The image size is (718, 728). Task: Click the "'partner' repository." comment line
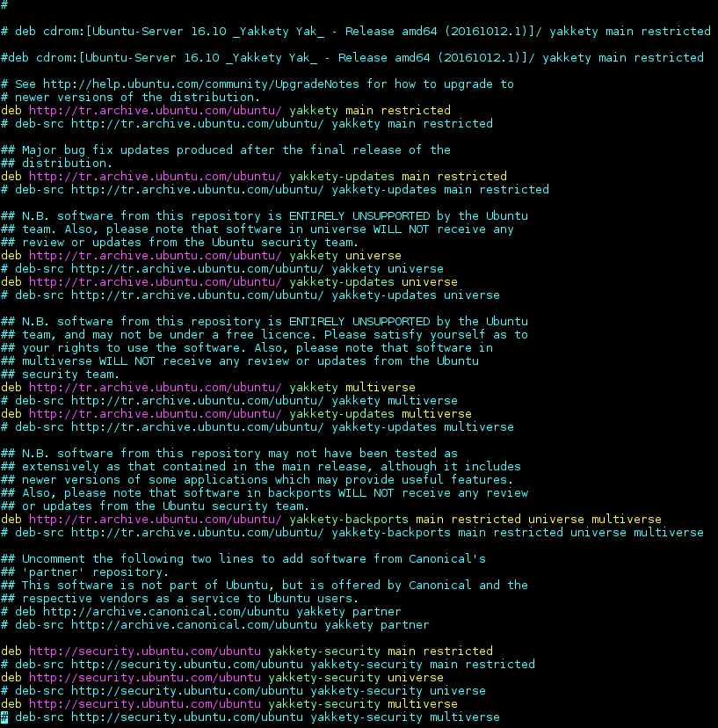pyautogui.click(x=85, y=572)
